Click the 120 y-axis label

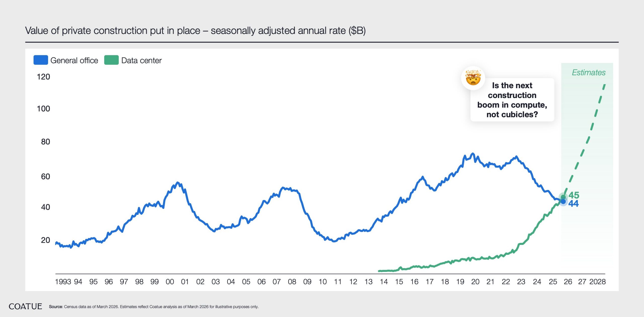[x=43, y=77]
